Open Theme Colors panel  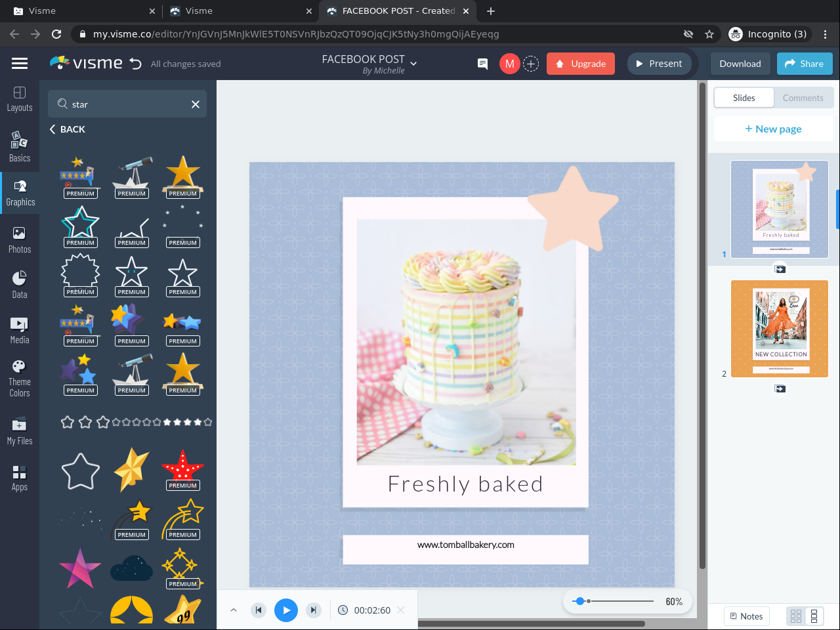[20, 379]
